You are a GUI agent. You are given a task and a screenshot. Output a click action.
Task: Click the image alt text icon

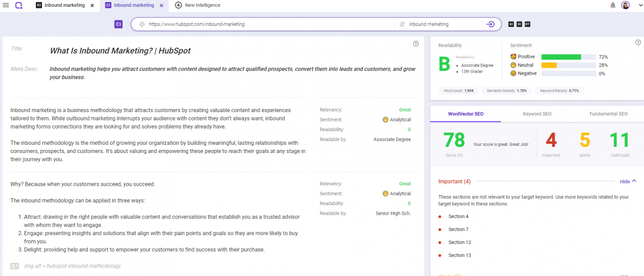pos(15,266)
